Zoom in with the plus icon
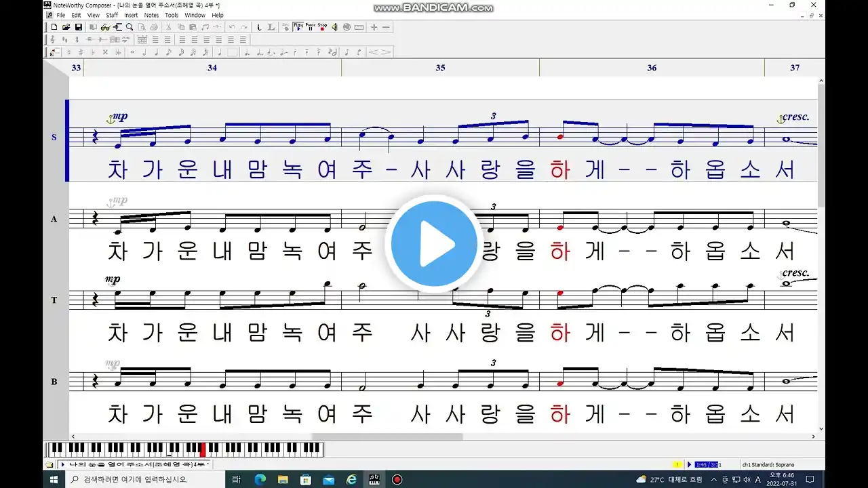The width and height of the screenshot is (868, 488). [x=374, y=27]
